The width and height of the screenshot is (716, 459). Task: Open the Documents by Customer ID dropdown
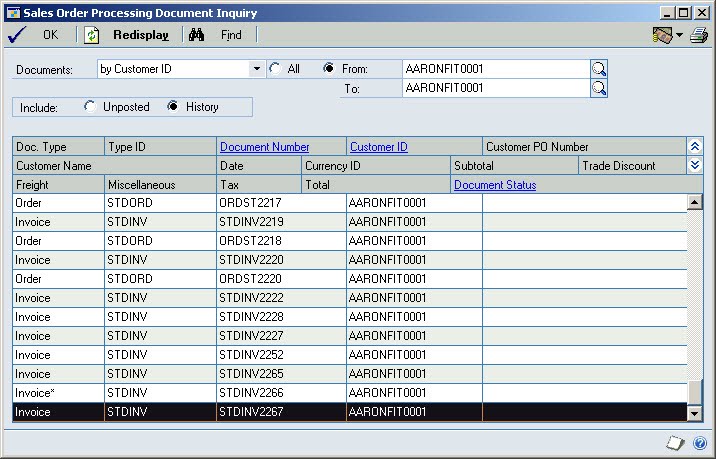coord(257,69)
